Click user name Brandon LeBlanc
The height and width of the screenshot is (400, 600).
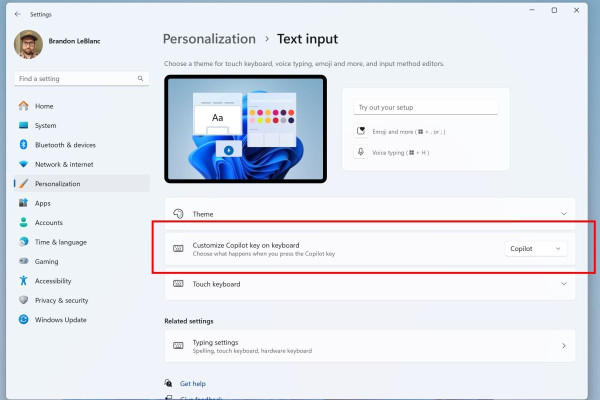[x=74, y=41]
